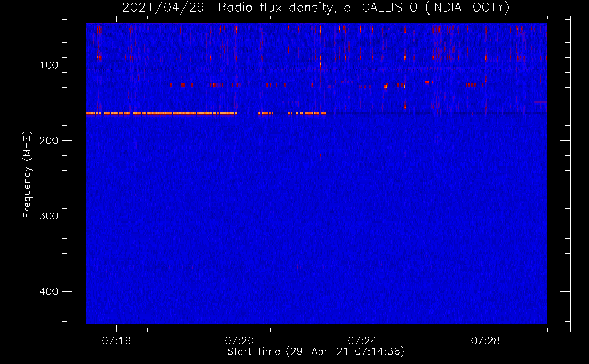Click the gap in the orange band after 07:20
589x364 pixels.
coord(248,113)
